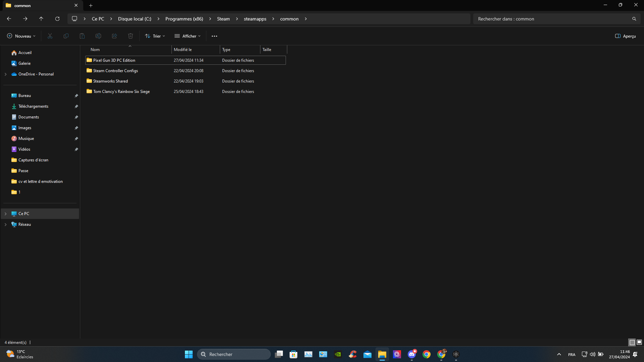This screenshot has height=362, width=644.
Task: Click the Rename icon in toolbar
Action: coord(98,36)
